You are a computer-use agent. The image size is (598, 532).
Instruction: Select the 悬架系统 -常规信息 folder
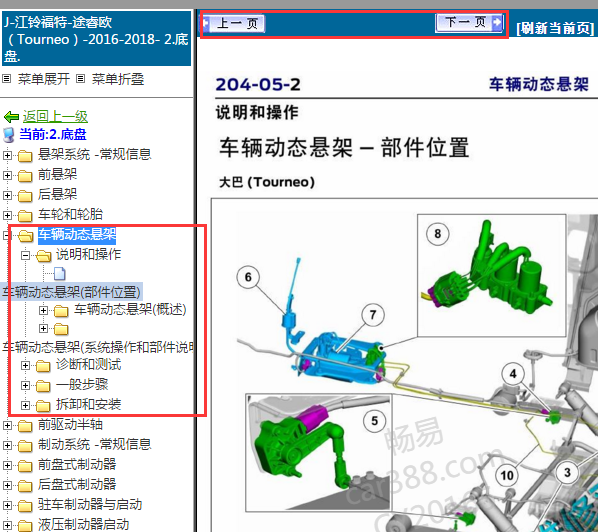click(94, 154)
